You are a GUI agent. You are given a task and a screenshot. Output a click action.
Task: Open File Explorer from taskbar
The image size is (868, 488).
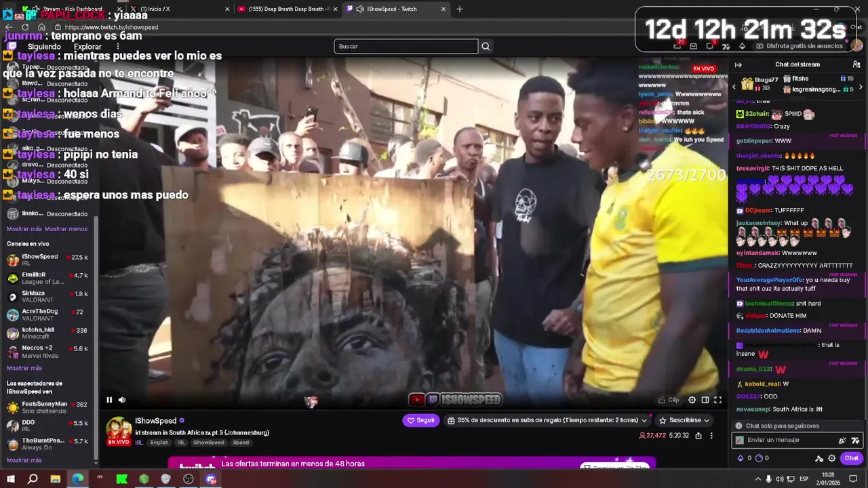click(x=55, y=479)
